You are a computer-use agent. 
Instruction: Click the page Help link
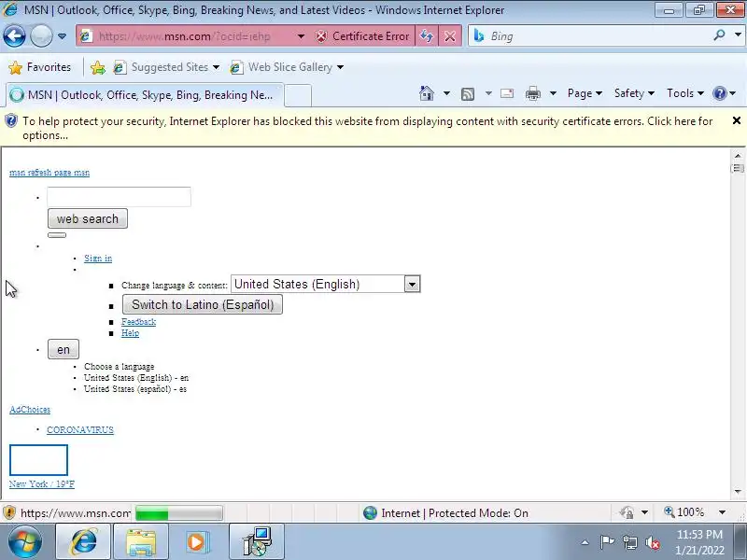pyautogui.click(x=130, y=333)
